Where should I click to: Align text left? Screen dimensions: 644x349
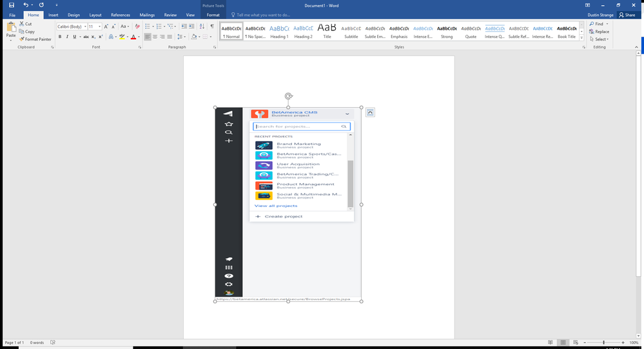148,37
